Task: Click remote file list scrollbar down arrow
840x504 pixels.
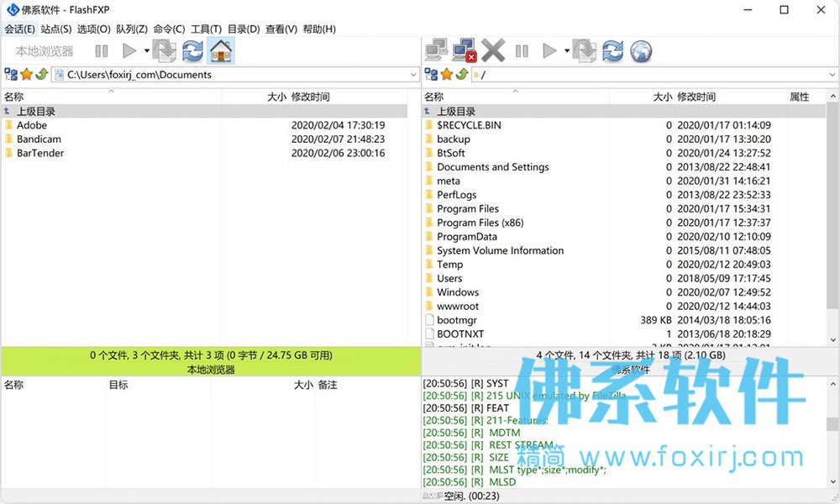Action: 832,339
